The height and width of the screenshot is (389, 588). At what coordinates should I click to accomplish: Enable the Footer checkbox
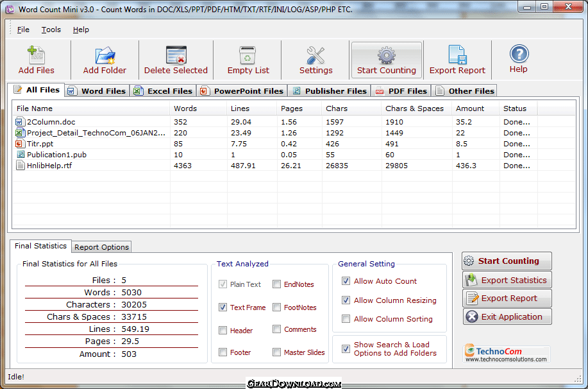(x=223, y=352)
